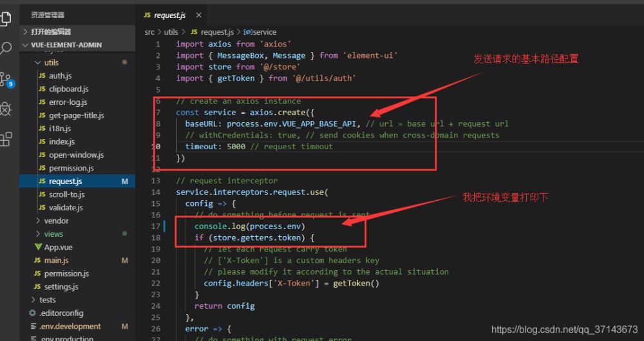Click the Vue icon beside App.vue

tap(38, 247)
